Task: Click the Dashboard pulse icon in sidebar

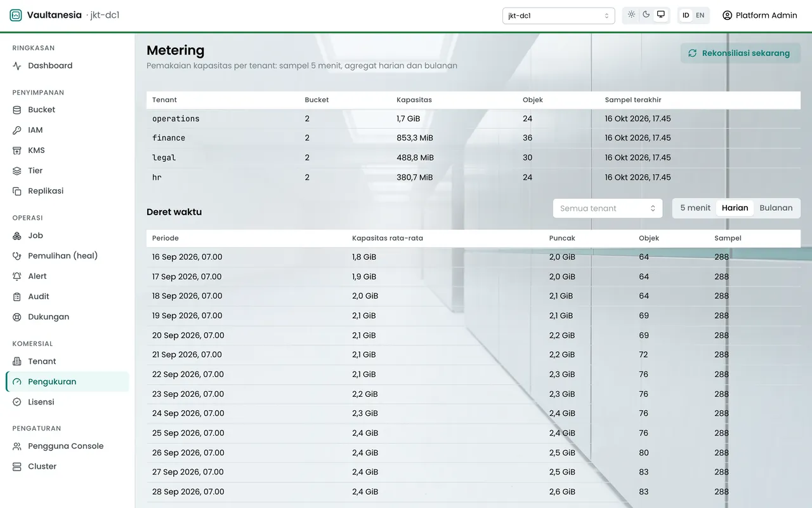Action: pos(17,66)
